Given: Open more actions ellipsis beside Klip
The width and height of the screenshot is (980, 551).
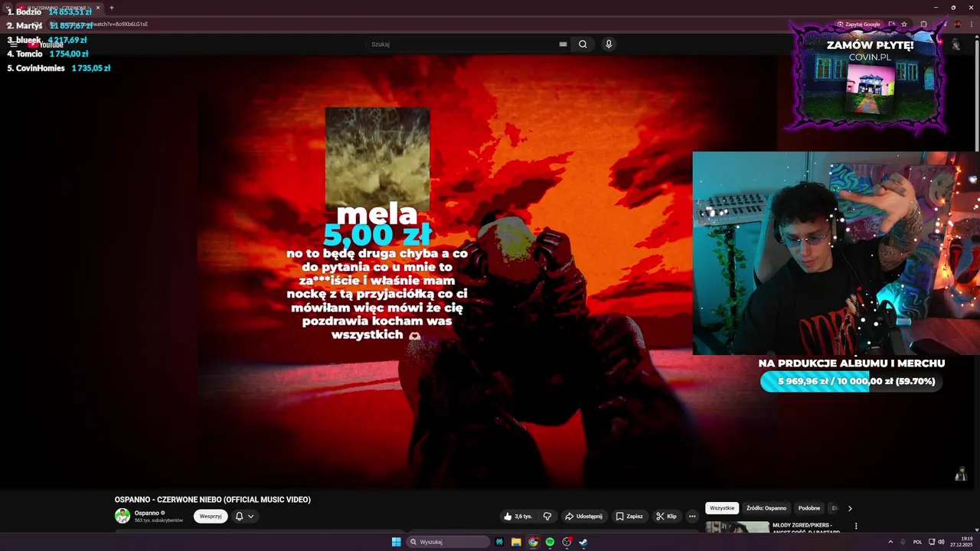Looking at the screenshot, I should 692,517.
